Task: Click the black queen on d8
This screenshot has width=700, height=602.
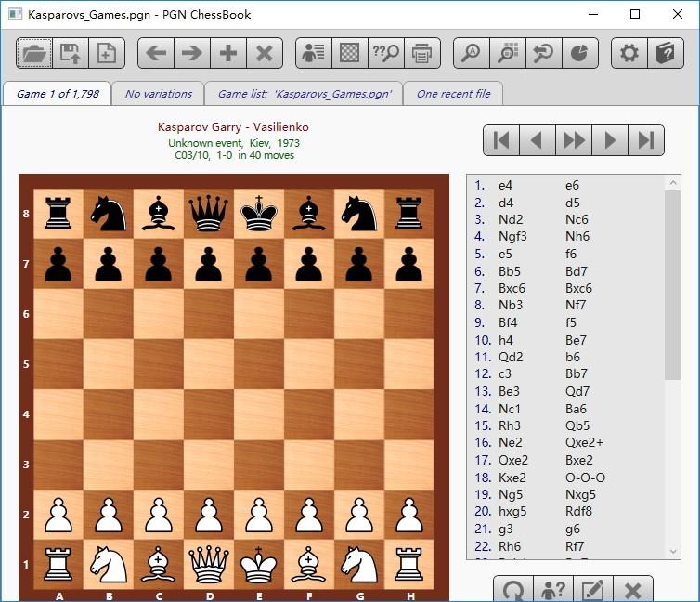Action: point(209,214)
